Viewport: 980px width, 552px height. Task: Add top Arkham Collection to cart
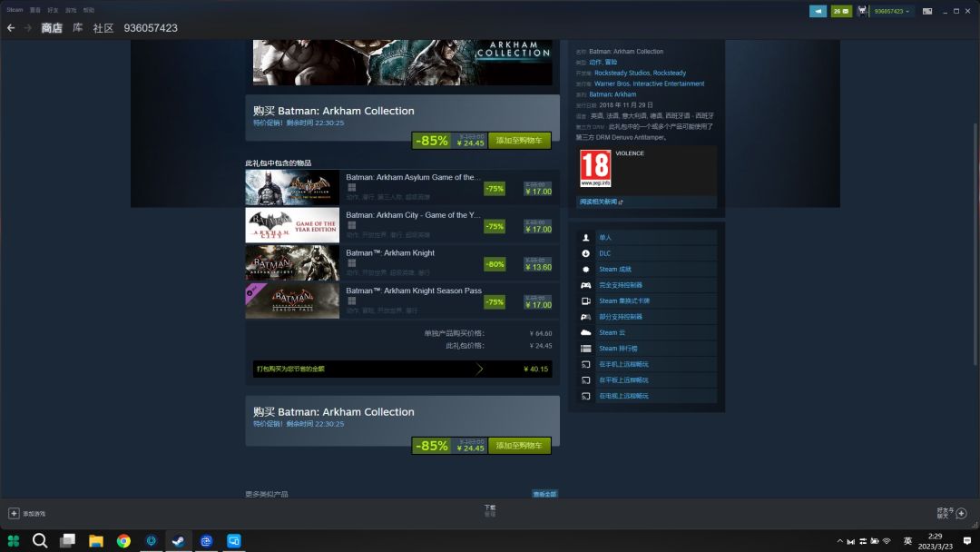[519, 140]
